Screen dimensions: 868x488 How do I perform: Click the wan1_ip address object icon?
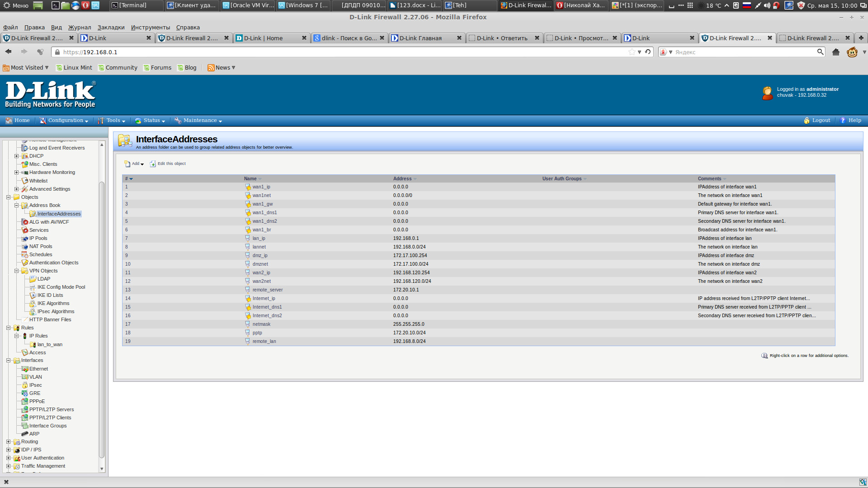pyautogui.click(x=248, y=187)
